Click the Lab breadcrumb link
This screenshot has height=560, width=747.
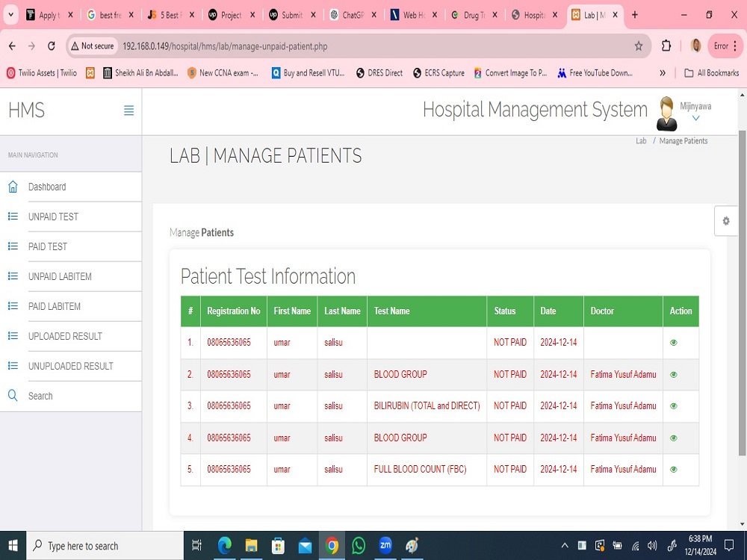click(641, 140)
